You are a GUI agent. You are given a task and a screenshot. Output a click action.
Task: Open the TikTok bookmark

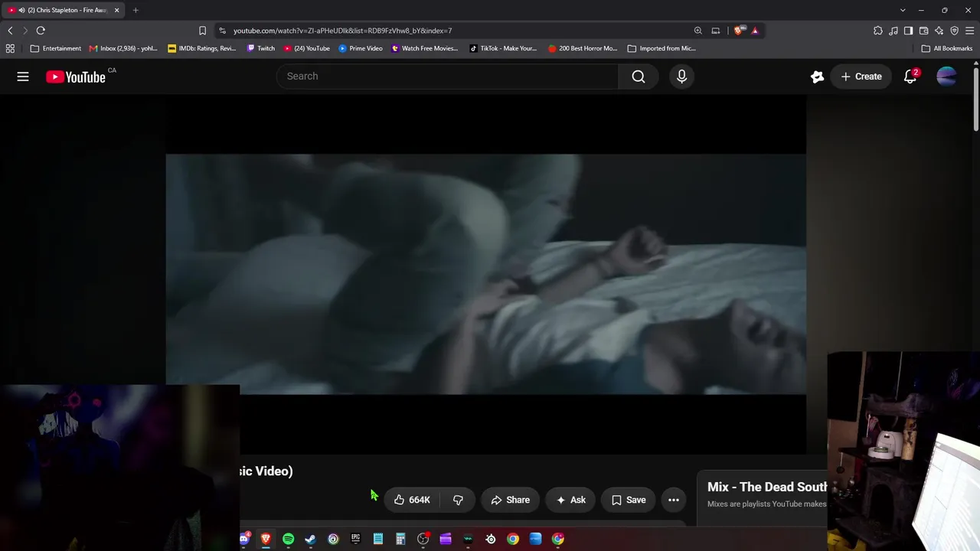[503, 48]
